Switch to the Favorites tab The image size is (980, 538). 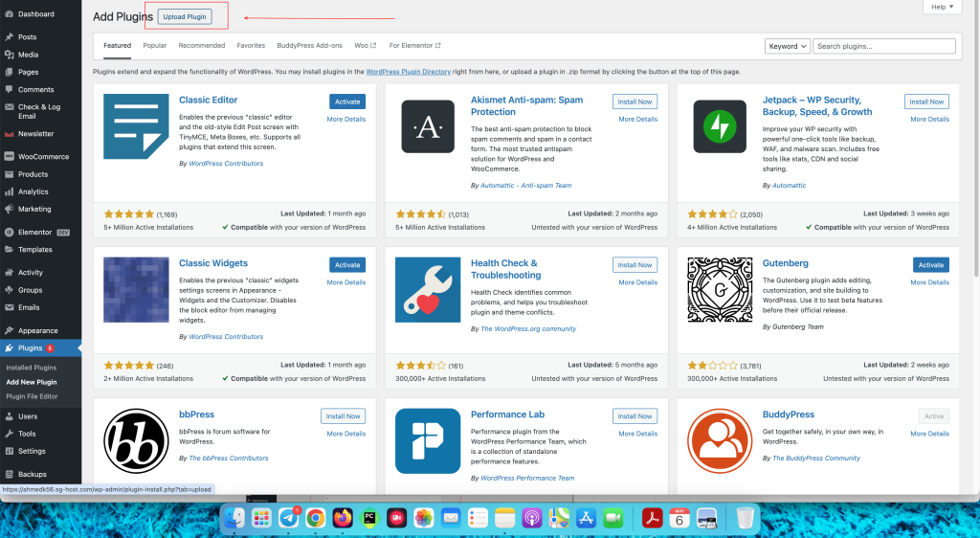coord(251,46)
